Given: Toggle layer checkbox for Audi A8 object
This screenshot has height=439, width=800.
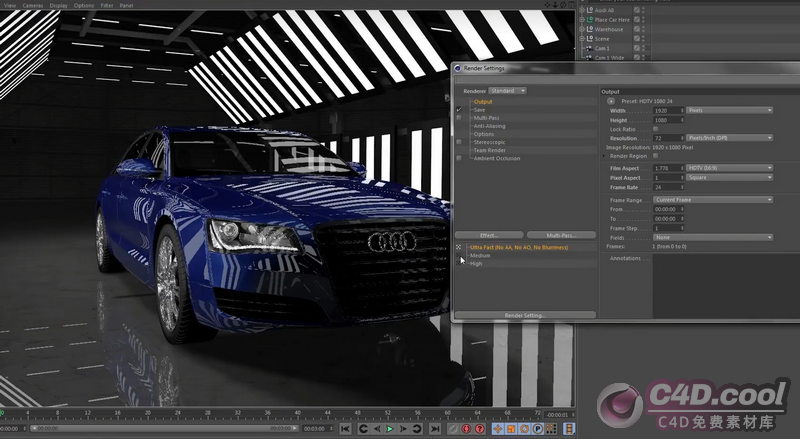Looking at the screenshot, I should click(x=637, y=10).
